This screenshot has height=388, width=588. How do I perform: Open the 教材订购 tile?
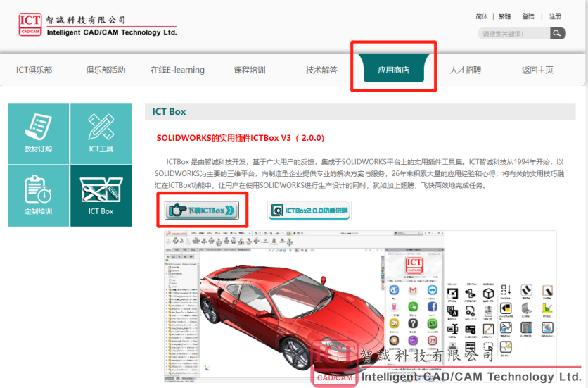pos(38,133)
